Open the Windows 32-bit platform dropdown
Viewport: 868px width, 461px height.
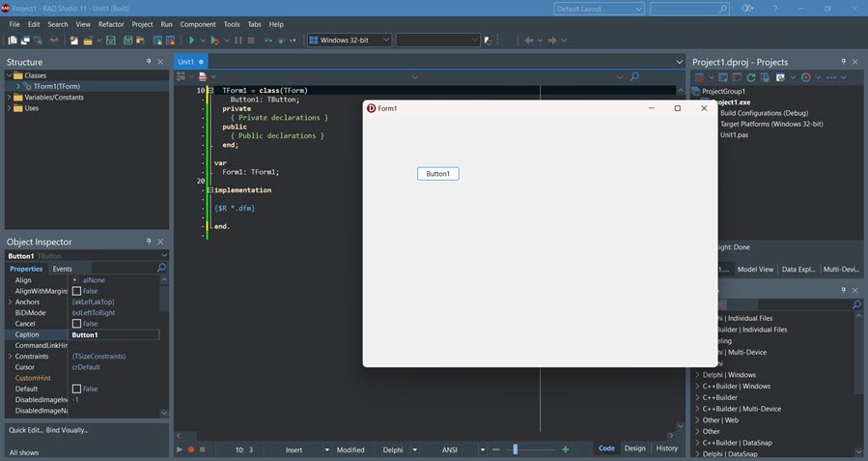pos(386,40)
